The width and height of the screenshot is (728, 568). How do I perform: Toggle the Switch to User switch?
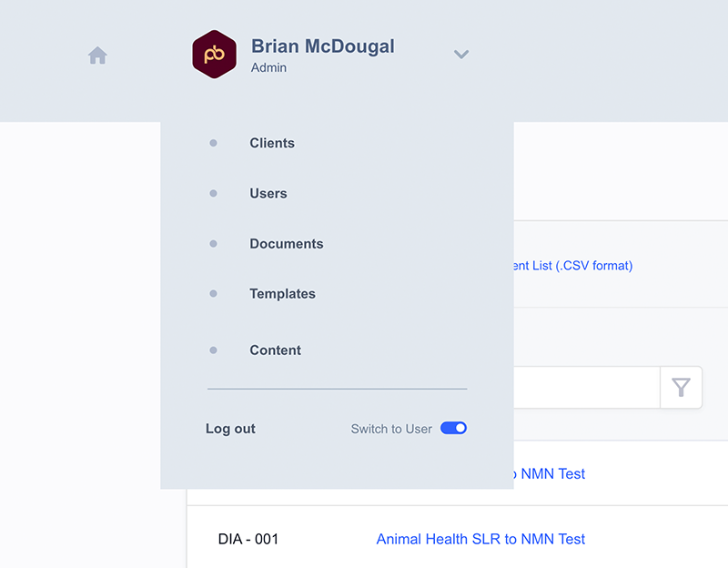[453, 428]
